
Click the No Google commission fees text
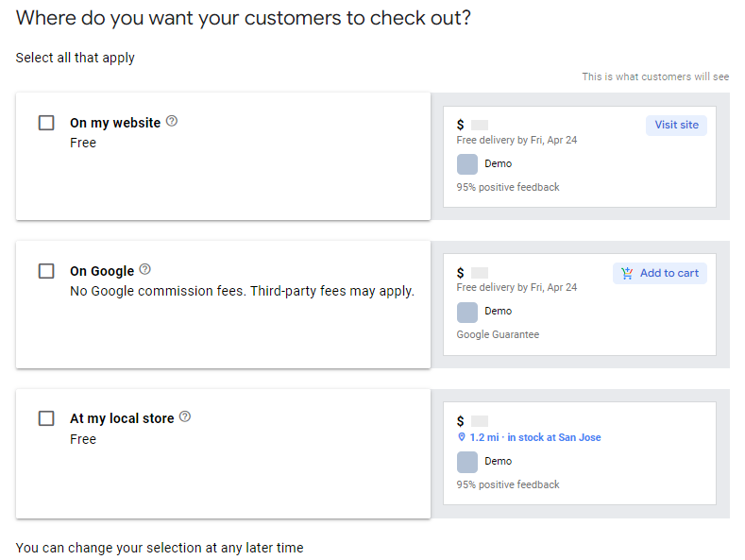[242, 291]
